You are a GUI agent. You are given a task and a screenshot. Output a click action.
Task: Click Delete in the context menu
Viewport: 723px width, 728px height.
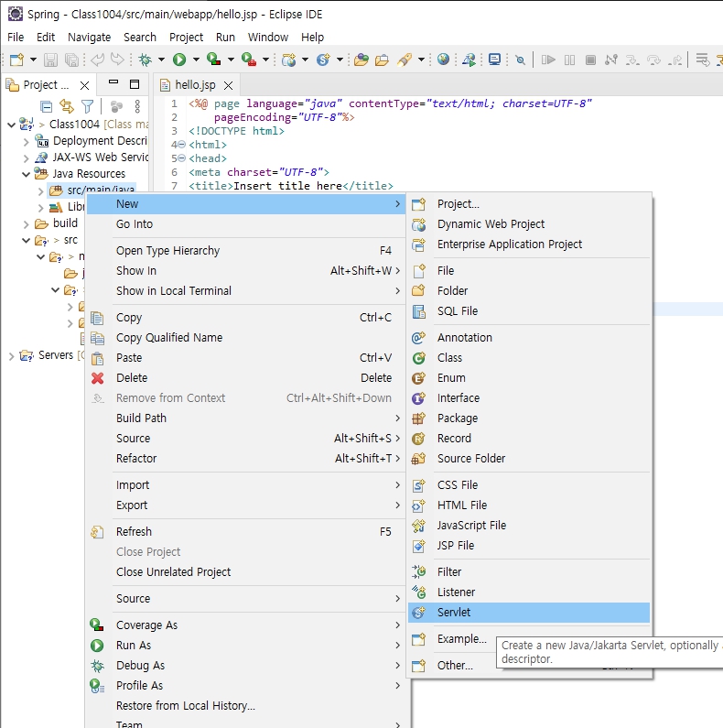click(246, 378)
